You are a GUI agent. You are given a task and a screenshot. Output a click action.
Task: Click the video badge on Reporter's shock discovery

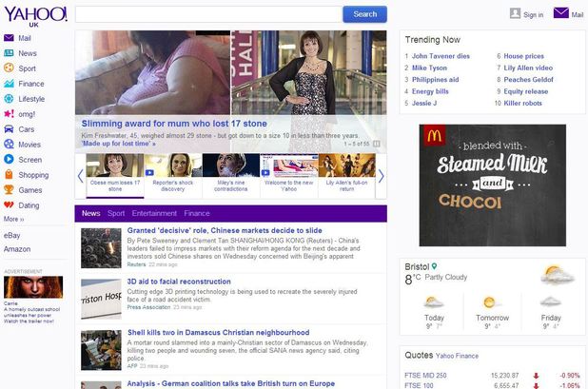[149, 173]
